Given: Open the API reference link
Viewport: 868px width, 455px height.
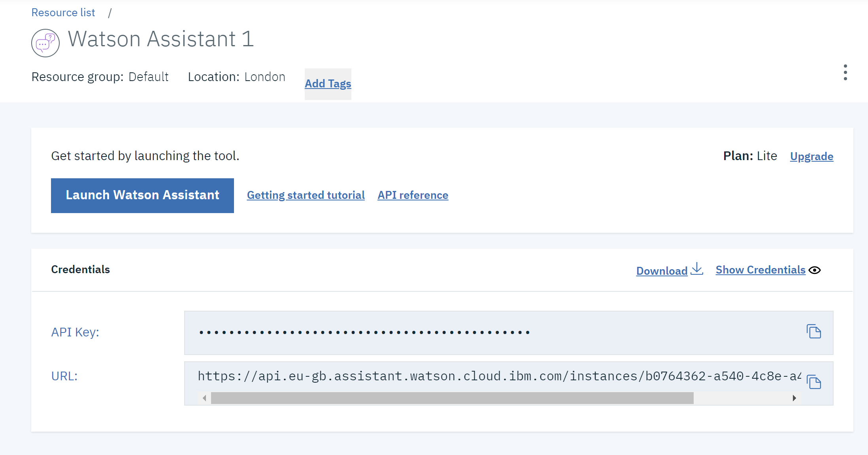Looking at the screenshot, I should coord(413,195).
